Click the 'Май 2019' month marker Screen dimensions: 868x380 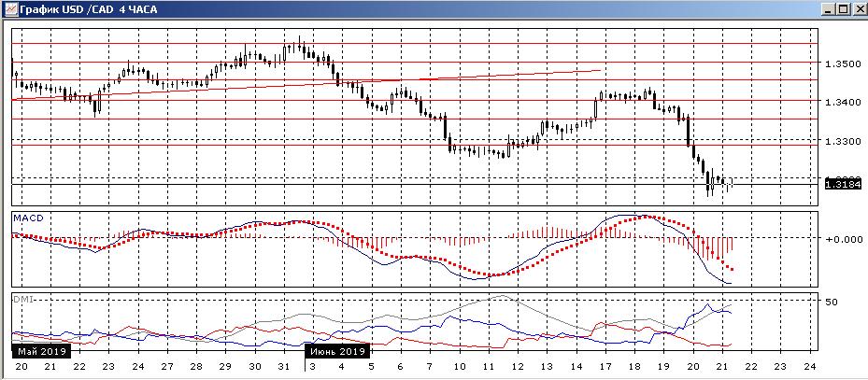(x=37, y=352)
